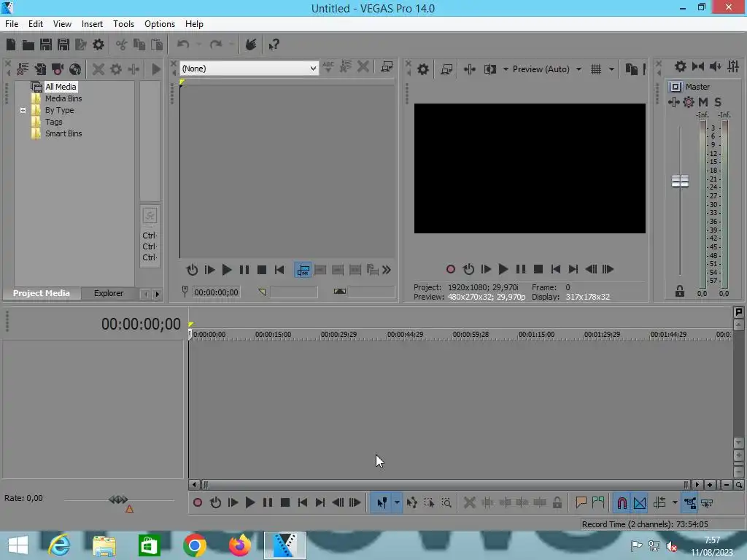This screenshot has height=560, width=747.
Task: Play the timeline with the bottom Play button
Action: (249, 502)
